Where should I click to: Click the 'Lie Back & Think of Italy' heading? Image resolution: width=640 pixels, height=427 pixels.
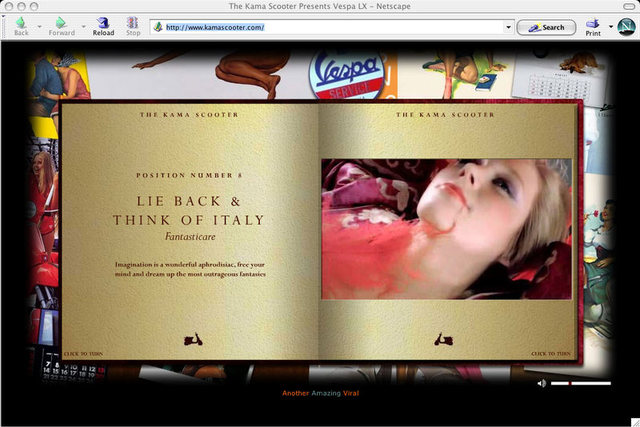coord(189,210)
